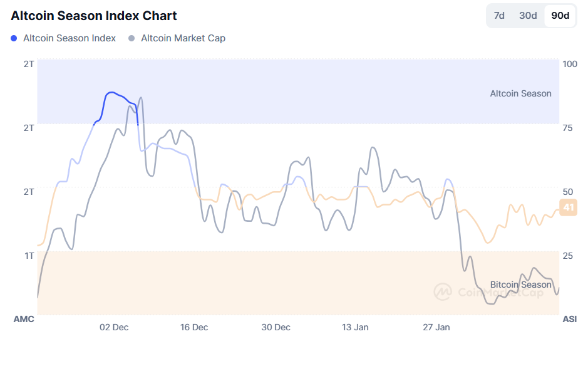Click the AMC axis label

click(x=24, y=320)
